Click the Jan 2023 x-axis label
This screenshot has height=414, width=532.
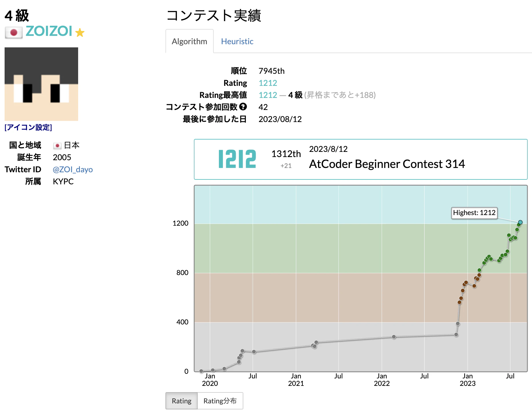[x=468, y=380]
